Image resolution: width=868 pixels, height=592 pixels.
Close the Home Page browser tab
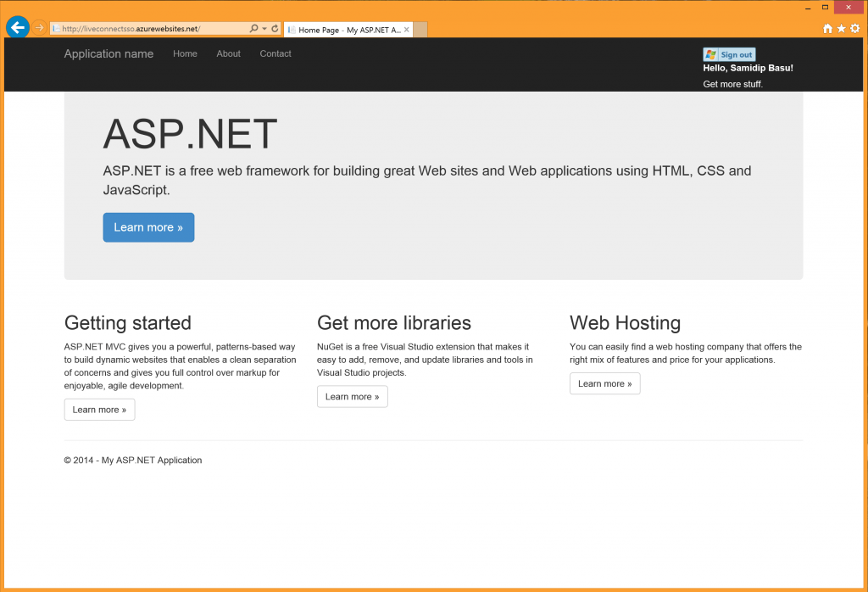click(407, 30)
